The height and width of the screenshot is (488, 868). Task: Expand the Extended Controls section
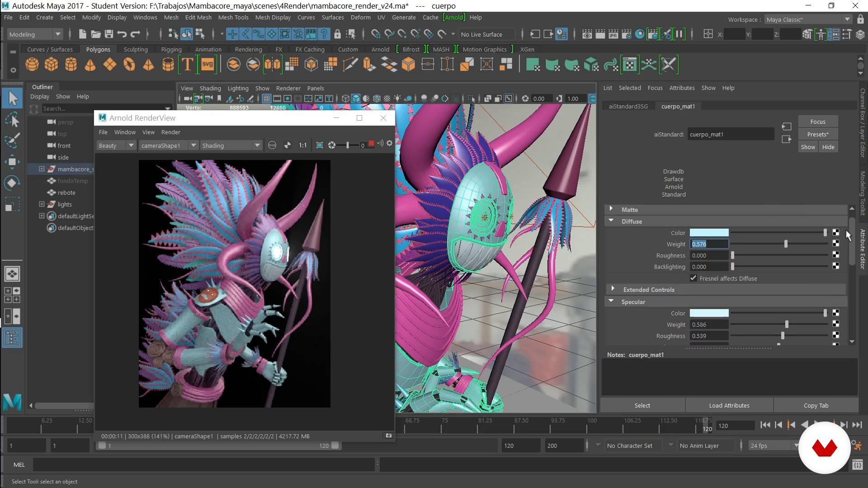click(x=613, y=289)
